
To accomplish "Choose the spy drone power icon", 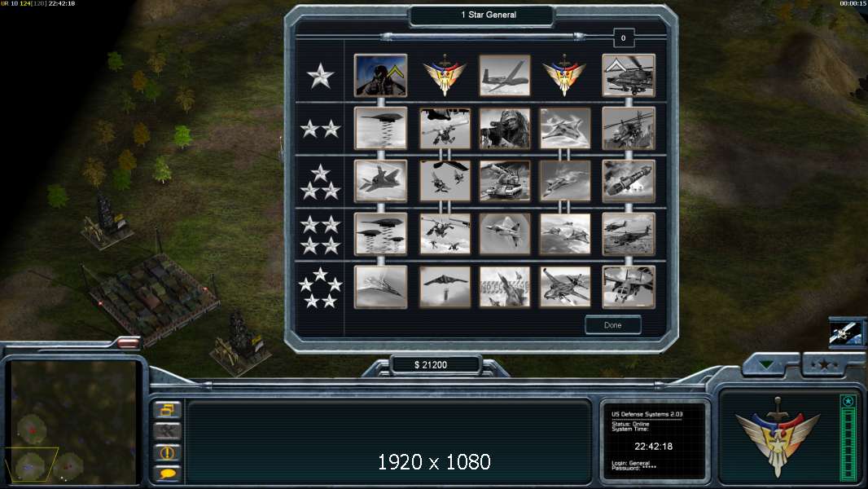I will (x=504, y=75).
